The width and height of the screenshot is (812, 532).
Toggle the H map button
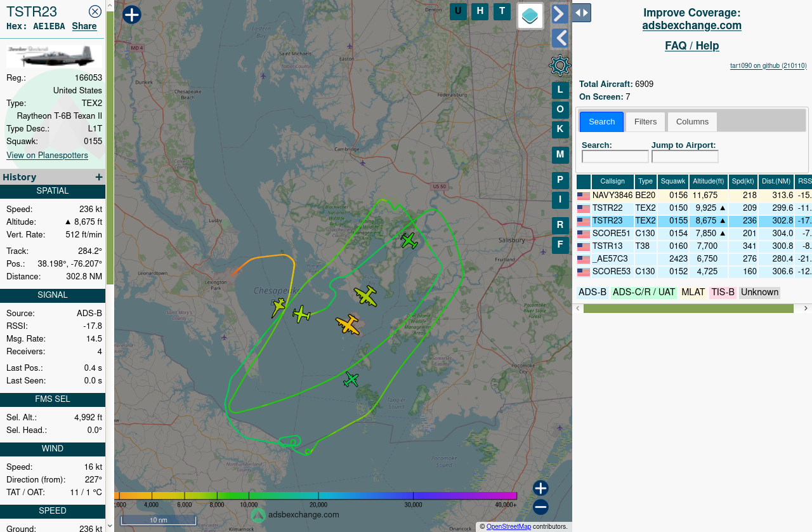click(480, 11)
